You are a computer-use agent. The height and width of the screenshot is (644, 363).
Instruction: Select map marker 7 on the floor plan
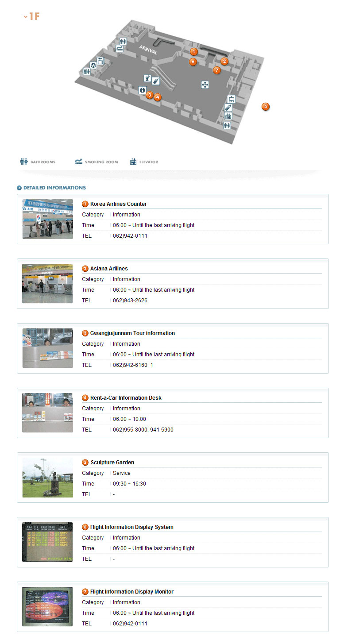coord(216,70)
